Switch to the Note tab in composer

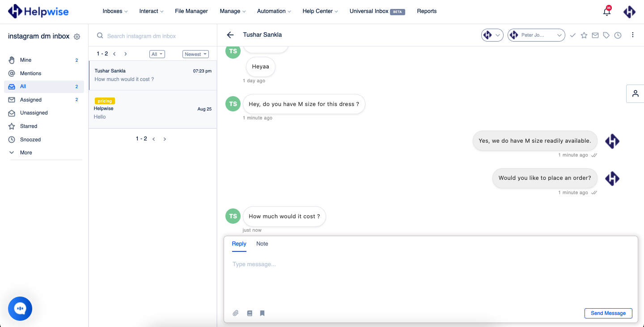click(262, 244)
